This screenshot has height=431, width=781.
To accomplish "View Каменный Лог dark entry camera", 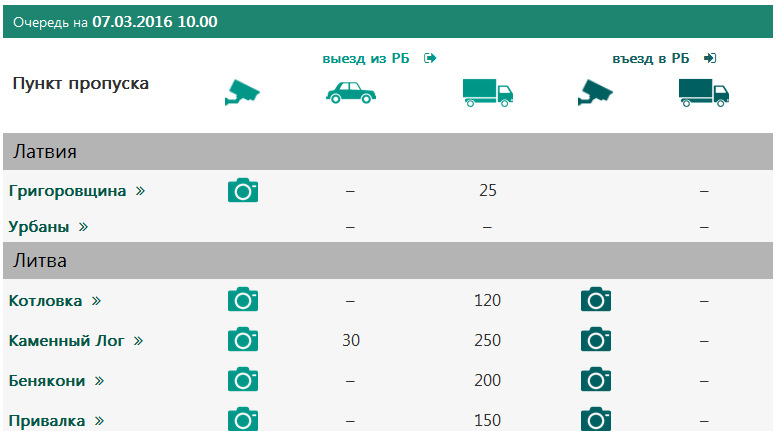I will [x=596, y=339].
